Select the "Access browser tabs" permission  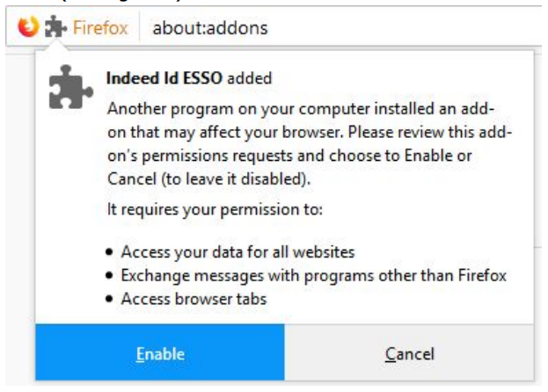click(x=194, y=298)
